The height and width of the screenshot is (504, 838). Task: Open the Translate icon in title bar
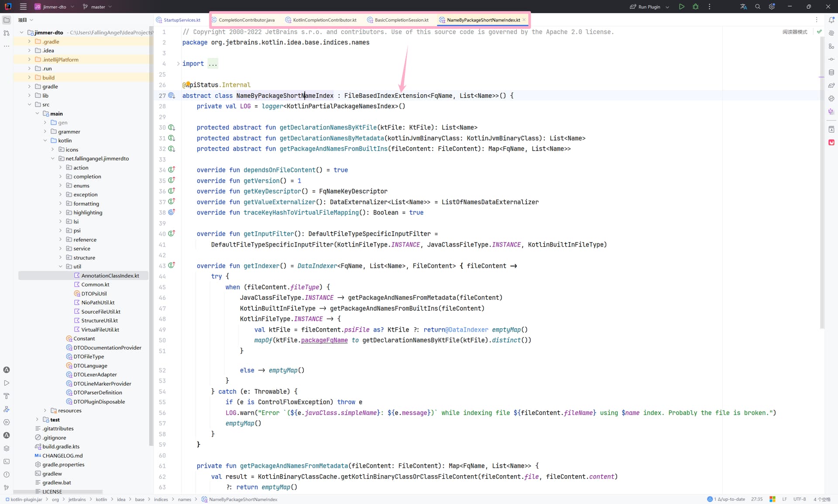tap(744, 7)
